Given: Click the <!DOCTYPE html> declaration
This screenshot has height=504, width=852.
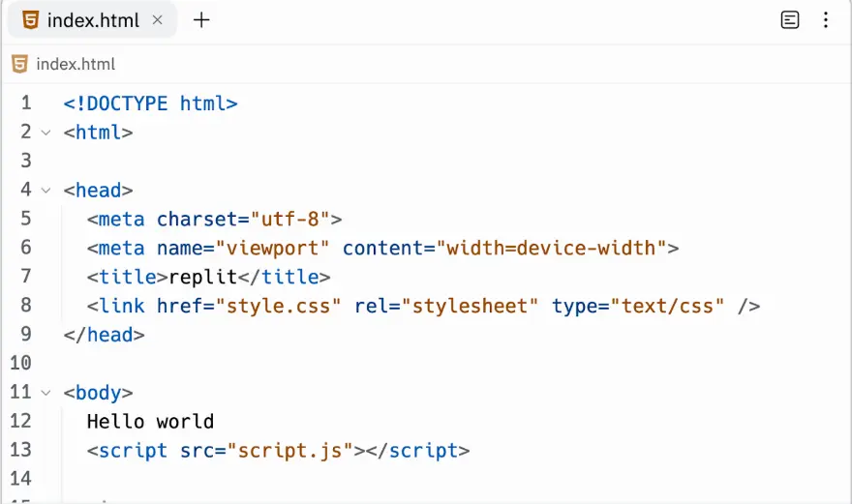Looking at the screenshot, I should (x=150, y=104).
